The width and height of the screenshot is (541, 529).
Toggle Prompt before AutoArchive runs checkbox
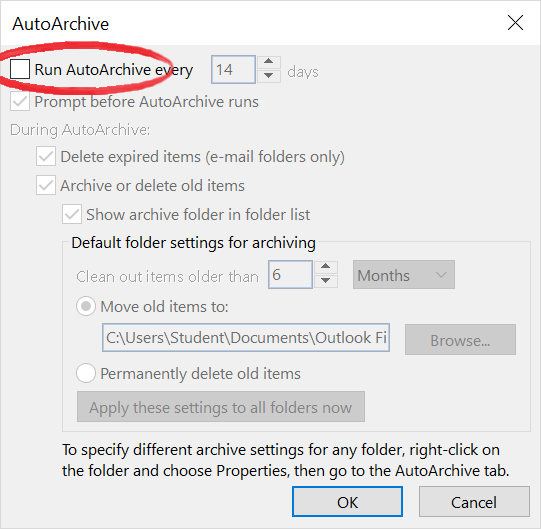(20, 101)
